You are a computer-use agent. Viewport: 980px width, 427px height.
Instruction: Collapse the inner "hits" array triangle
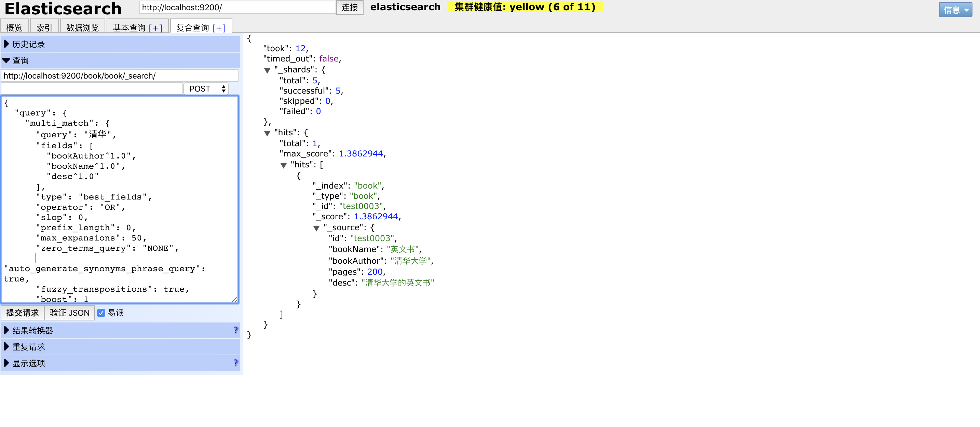coord(283,165)
